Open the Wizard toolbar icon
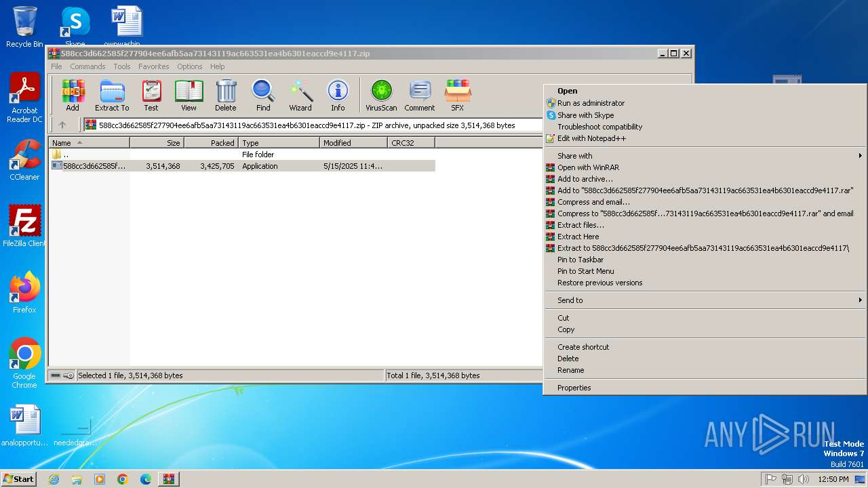 pyautogui.click(x=300, y=96)
